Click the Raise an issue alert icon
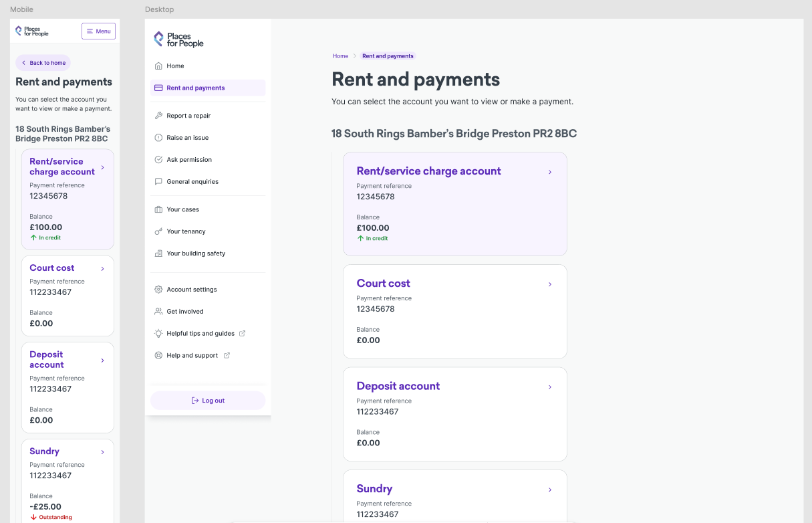The height and width of the screenshot is (523, 812). pyautogui.click(x=158, y=138)
